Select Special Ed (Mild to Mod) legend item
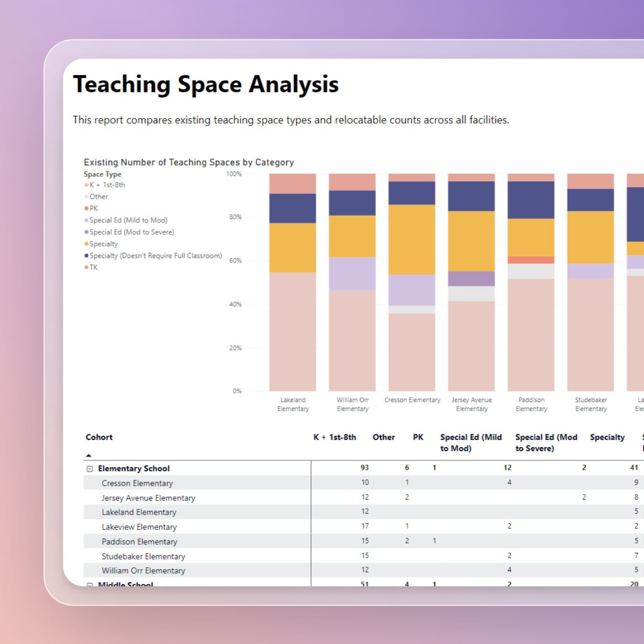The image size is (644, 644). 126,220
